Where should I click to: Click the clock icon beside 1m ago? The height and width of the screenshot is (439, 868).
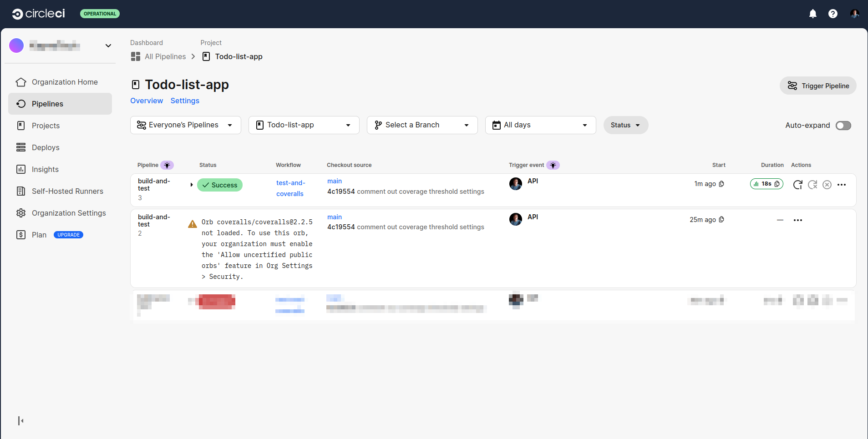point(721,184)
